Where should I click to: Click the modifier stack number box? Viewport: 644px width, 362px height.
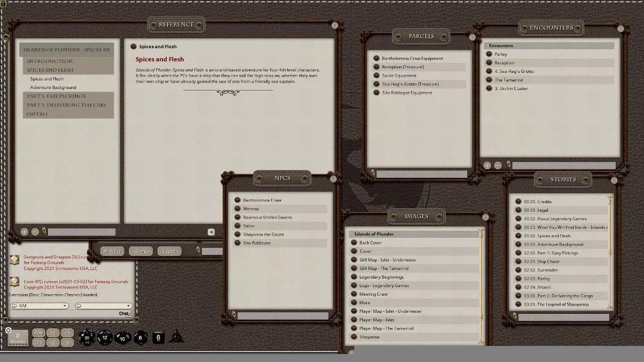coord(17,337)
